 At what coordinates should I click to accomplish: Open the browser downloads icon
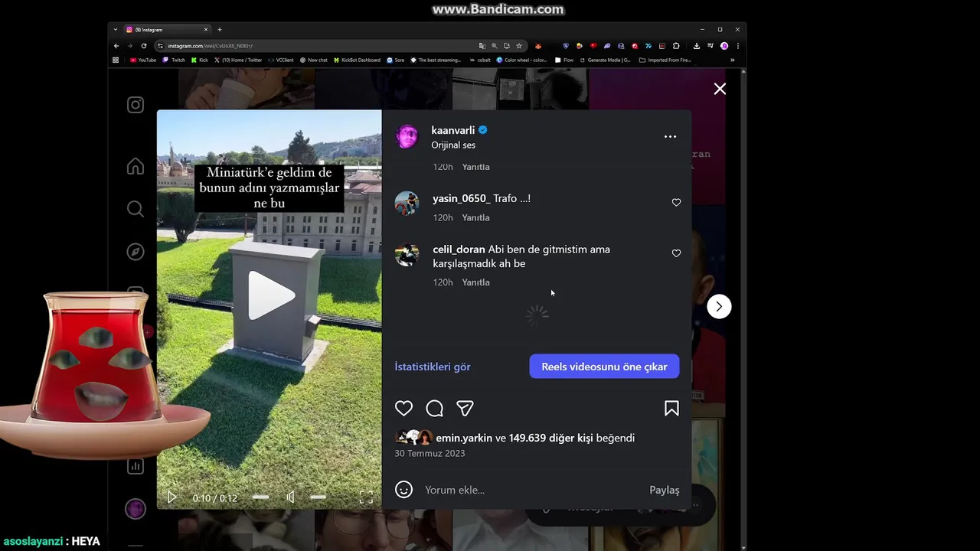[x=696, y=46]
